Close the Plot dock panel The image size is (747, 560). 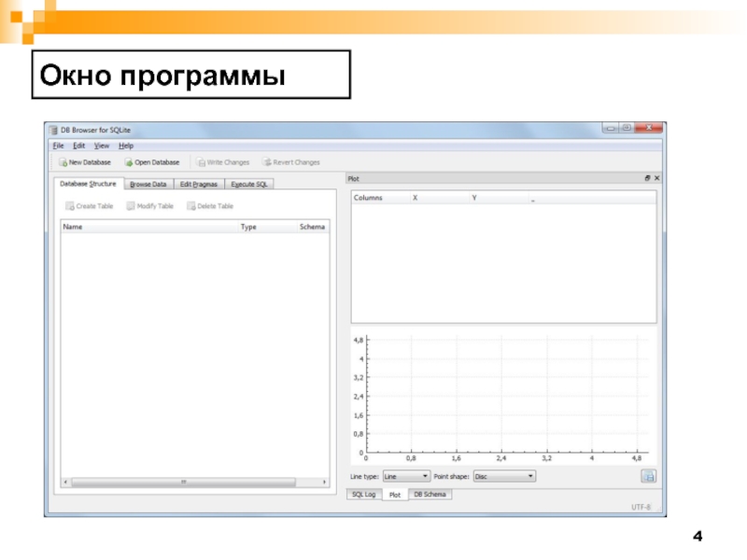[x=656, y=177]
